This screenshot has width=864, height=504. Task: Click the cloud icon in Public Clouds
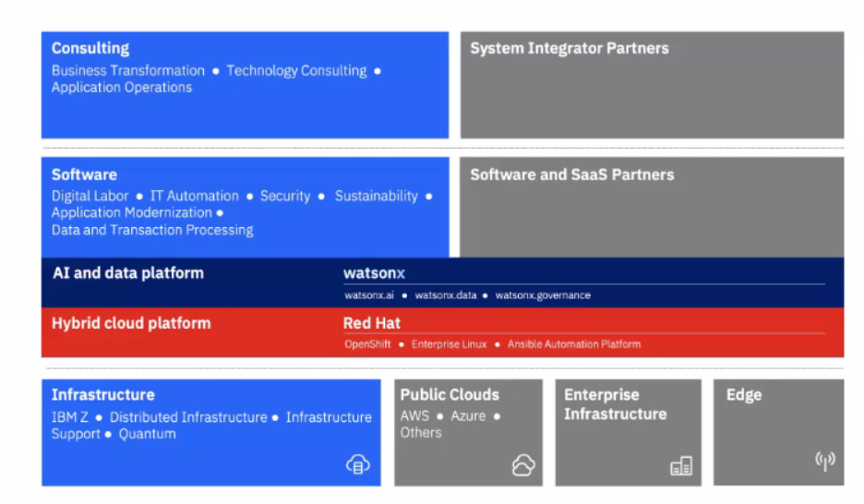click(522, 465)
